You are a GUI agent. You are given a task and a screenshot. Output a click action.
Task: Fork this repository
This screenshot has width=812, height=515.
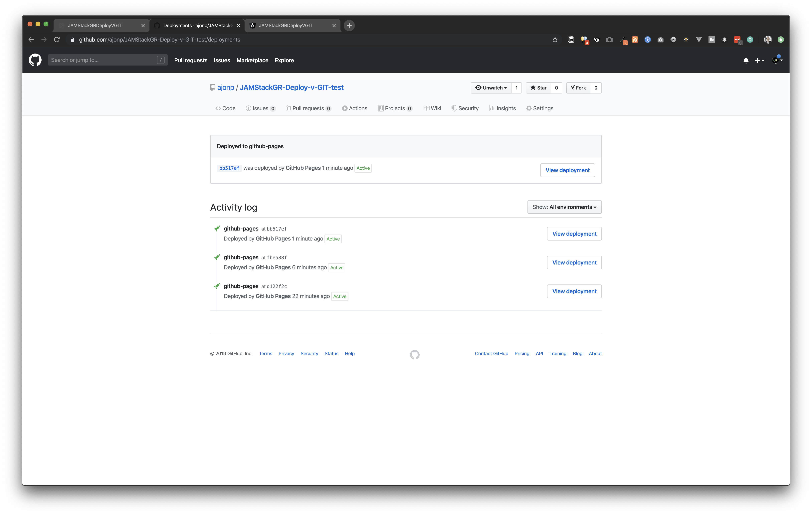coord(578,88)
